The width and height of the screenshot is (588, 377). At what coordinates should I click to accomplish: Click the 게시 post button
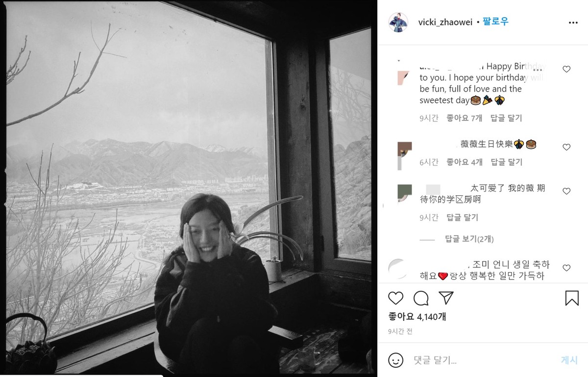click(569, 360)
